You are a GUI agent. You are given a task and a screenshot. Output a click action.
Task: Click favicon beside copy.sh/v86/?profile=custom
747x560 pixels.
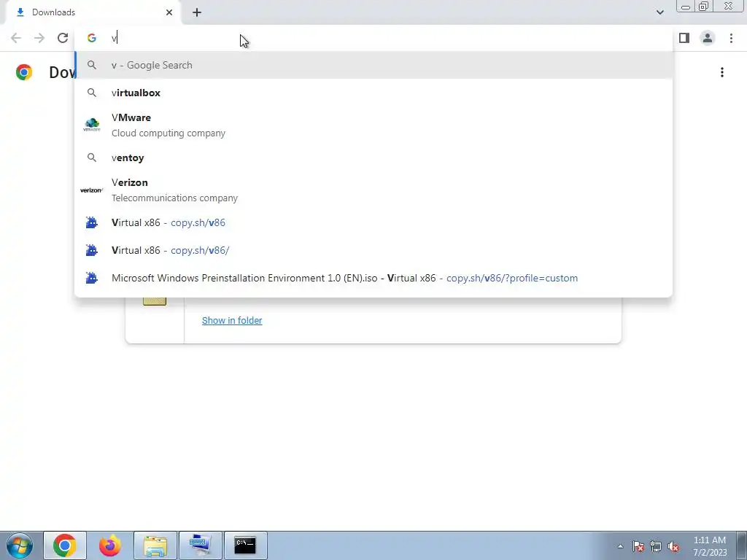coord(91,278)
